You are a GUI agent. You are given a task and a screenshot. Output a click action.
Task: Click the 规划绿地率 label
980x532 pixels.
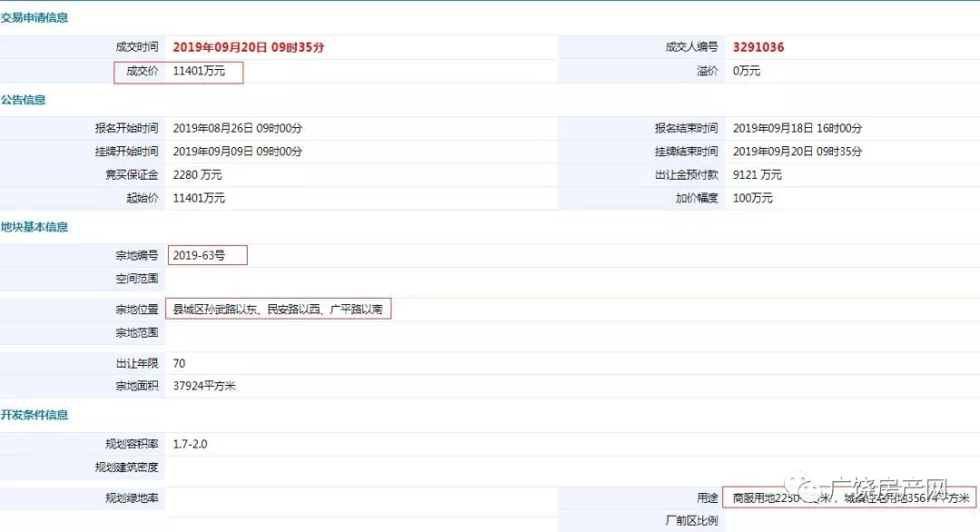coord(132,498)
